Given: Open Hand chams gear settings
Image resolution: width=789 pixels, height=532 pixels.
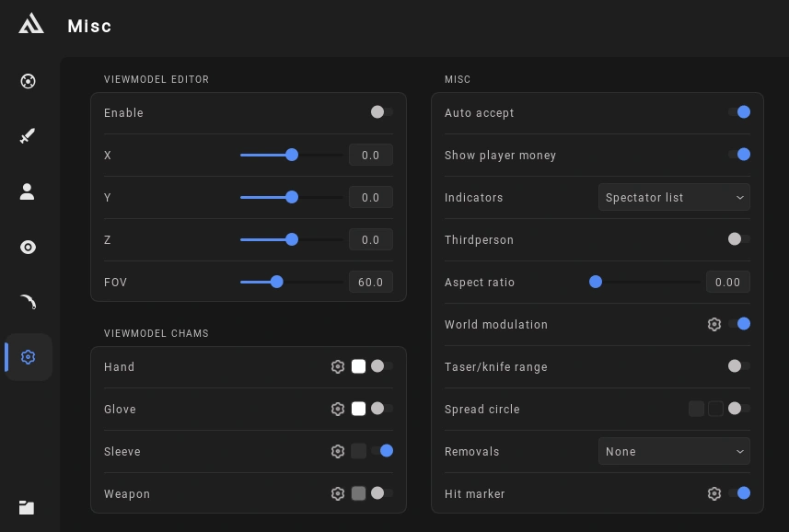Looking at the screenshot, I should point(338,366).
